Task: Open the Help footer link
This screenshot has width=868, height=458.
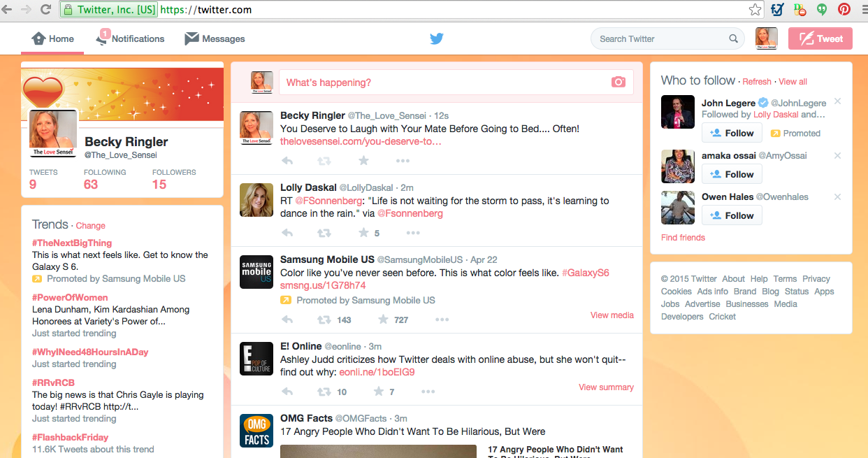Action: click(759, 279)
